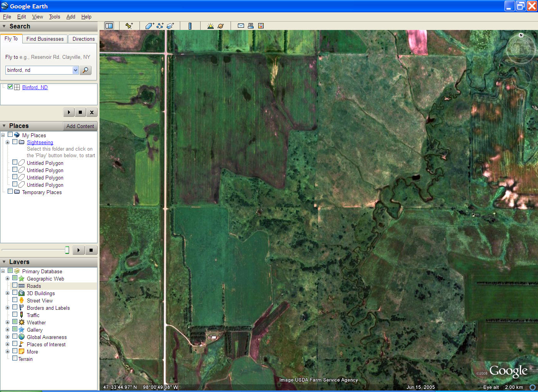Click the View in Google Maps icon
This screenshot has height=392, width=538.
coord(261,26)
